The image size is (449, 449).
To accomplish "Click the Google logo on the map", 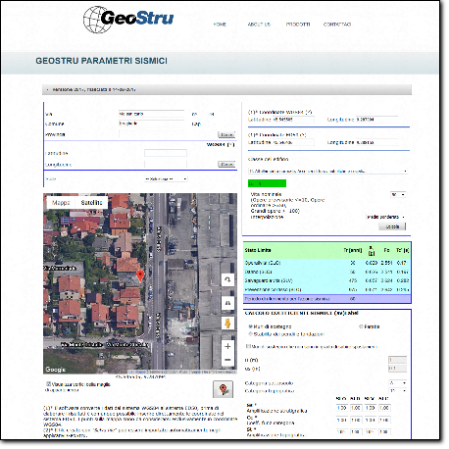I will point(55,369).
